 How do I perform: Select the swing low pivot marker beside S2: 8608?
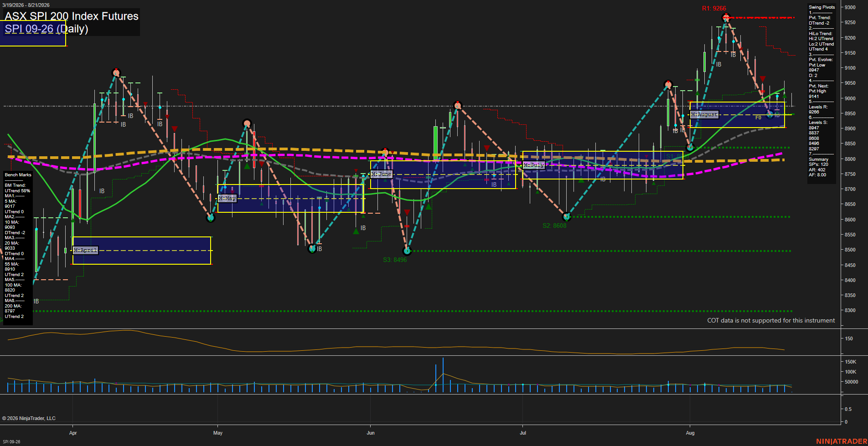567,217
